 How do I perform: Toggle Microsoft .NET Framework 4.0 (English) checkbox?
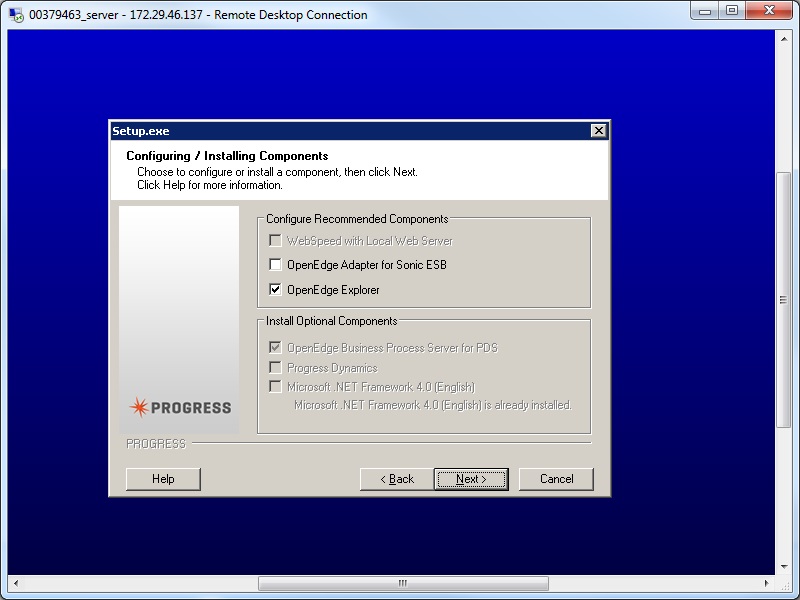275,386
